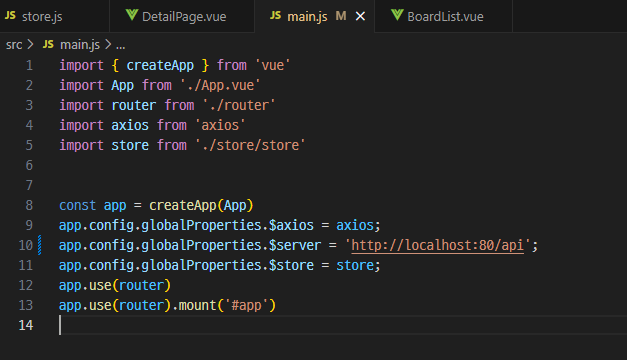Click '$store' property on line 11
The height and width of the screenshot is (360, 627).
pyautogui.click(x=291, y=265)
